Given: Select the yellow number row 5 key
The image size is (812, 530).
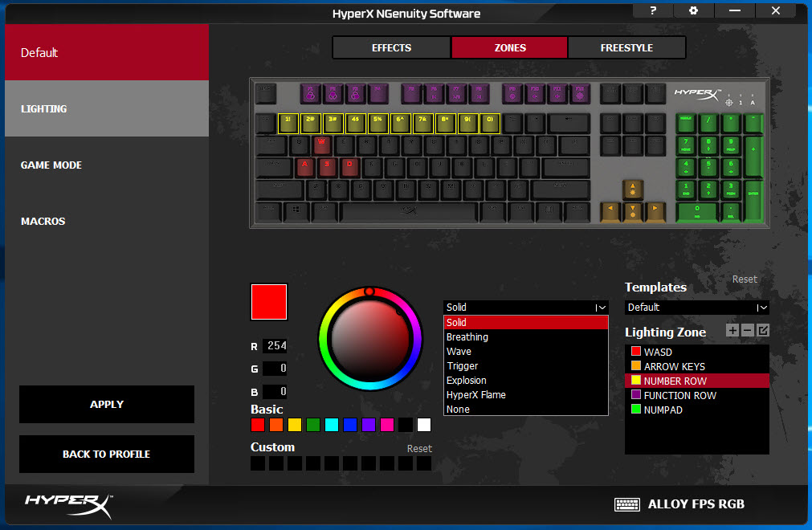Looking at the screenshot, I should point(378,124).
